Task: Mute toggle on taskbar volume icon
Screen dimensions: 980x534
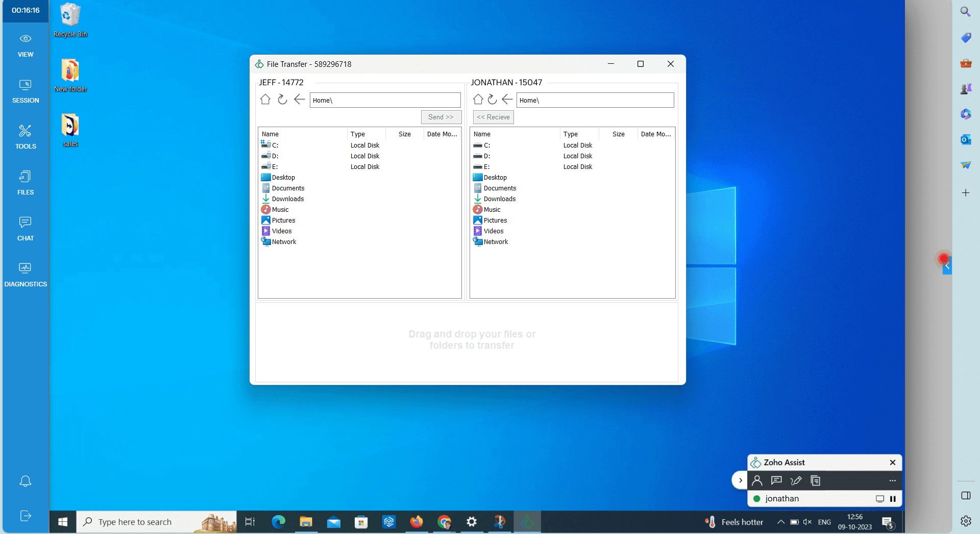Action: tap(807, 522)
